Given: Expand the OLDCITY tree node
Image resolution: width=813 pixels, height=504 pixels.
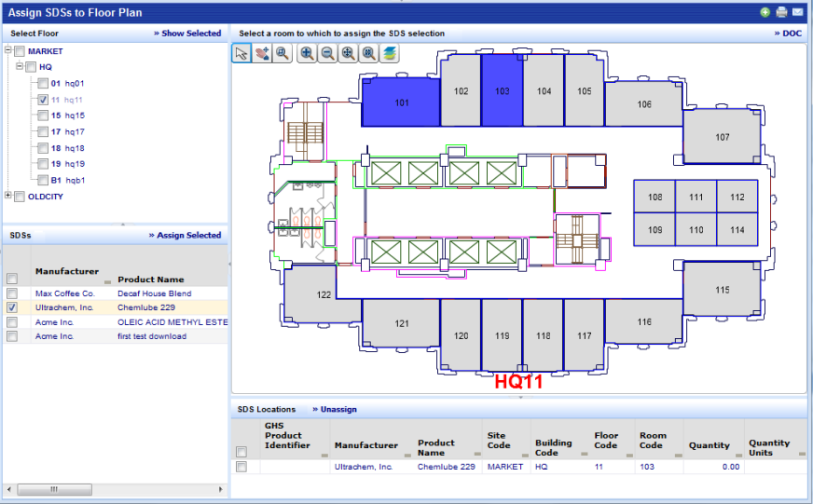Looking at the screenshot, I should [x=8, y=196].
